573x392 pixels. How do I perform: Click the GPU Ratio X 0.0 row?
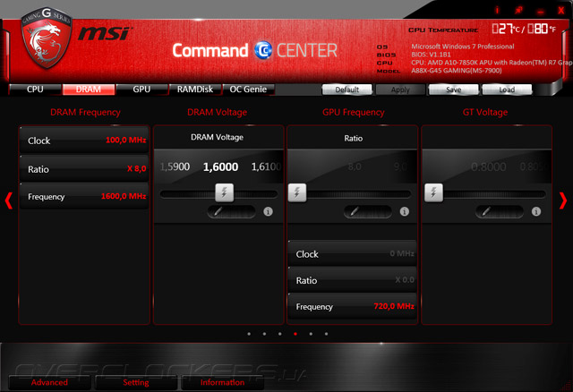point(352,280)
